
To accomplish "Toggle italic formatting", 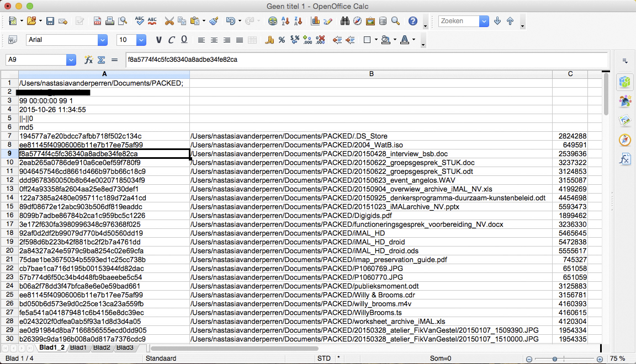I will point(171,40).
